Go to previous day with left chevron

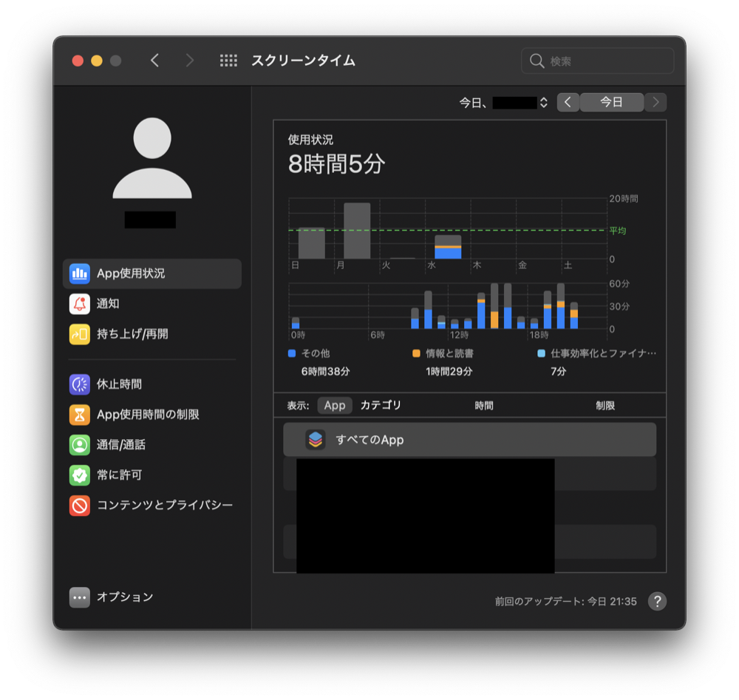click(x=568, y=102)
